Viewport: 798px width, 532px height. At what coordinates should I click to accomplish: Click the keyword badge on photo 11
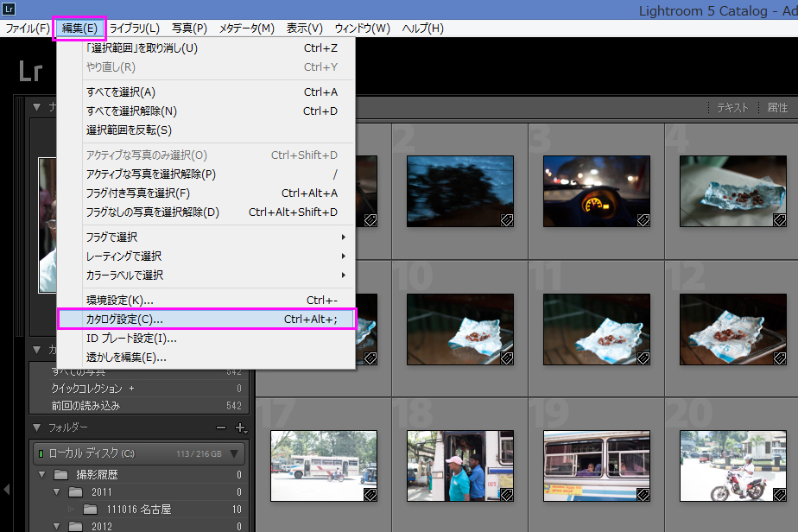click(x=643, y=358)
